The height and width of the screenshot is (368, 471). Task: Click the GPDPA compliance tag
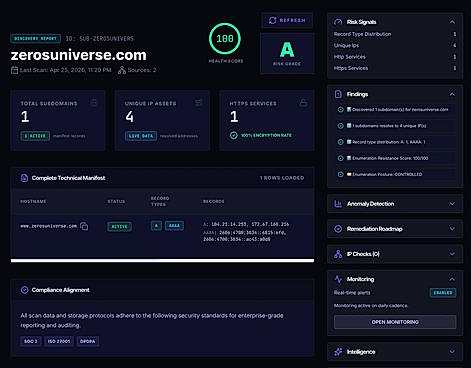(x=87, y=341)
